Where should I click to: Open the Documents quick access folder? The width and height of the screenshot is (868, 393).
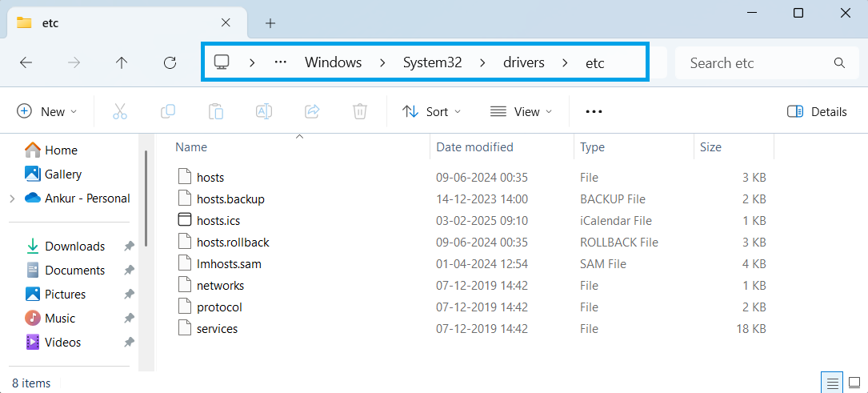coord(66,270)
